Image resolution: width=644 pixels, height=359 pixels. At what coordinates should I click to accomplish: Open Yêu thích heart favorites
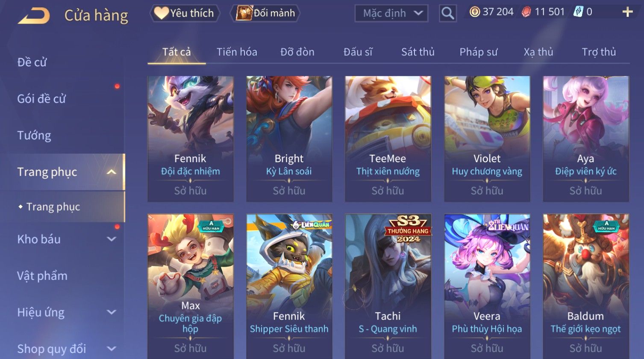[184, 13]
